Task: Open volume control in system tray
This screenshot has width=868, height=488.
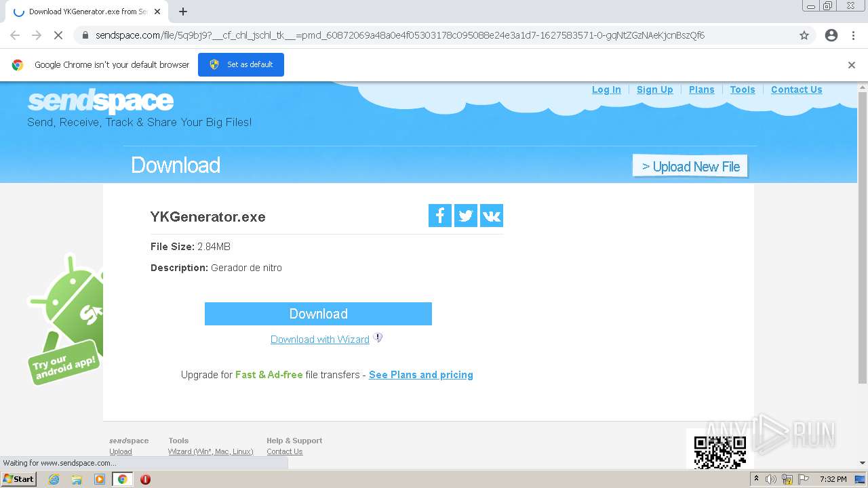Action: coord(771,479)
